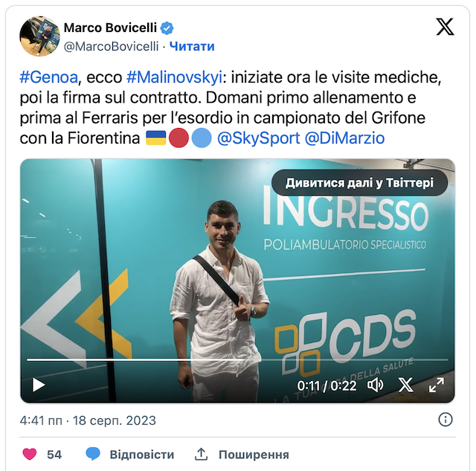Screen dimensions: 476x471
Task: Follow via Читати link
Action: tap(192, 46)
